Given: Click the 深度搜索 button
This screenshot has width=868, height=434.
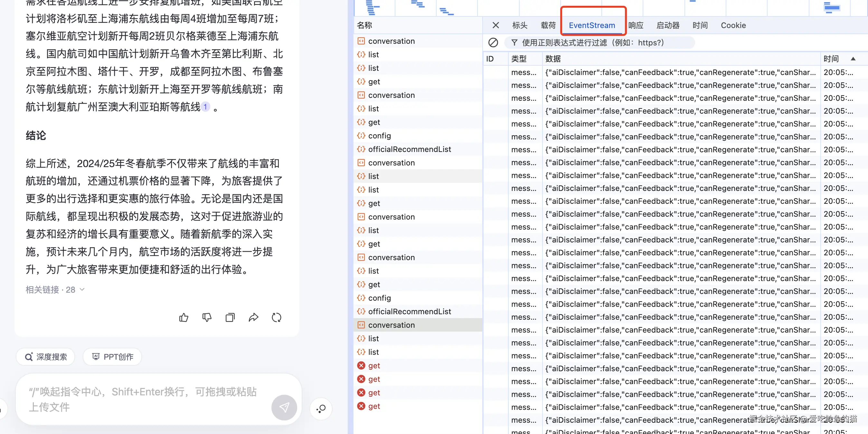Looking at the screenshot, I should (x=45, y=356).
